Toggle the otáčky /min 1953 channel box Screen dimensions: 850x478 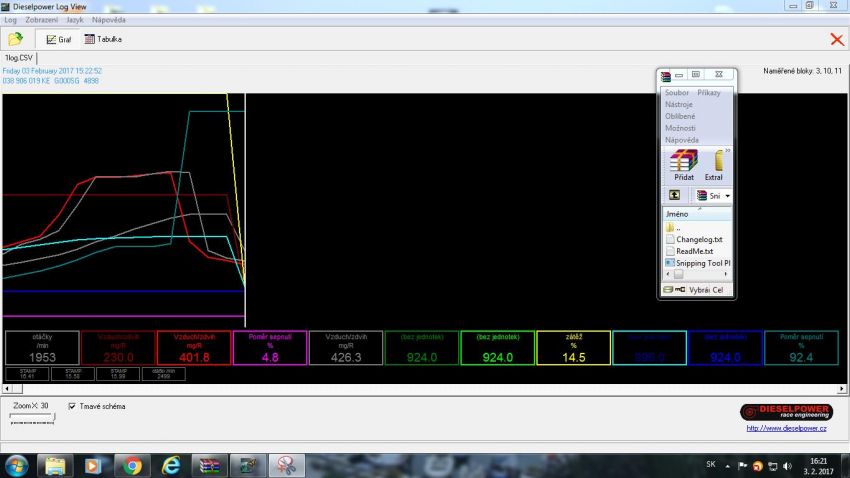[x=42, y=348]
